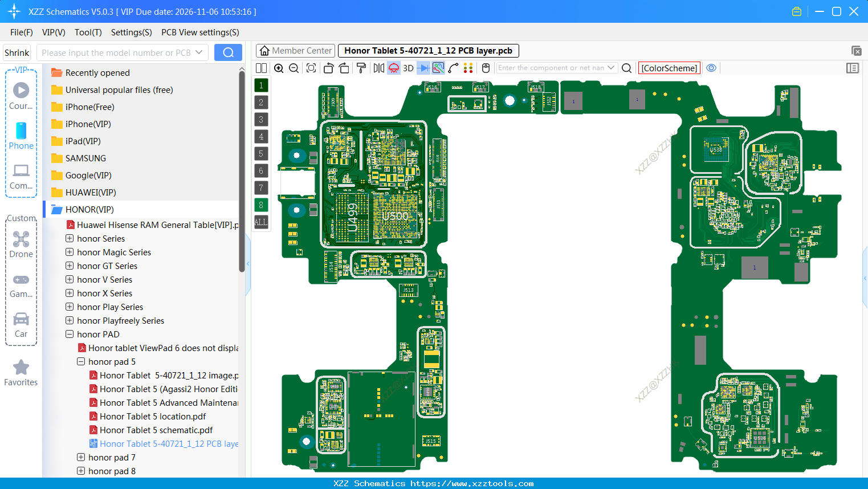The width and height of the screenshot is (868, 489).
Task: Click the Shrink button
Action: point(17,52)
